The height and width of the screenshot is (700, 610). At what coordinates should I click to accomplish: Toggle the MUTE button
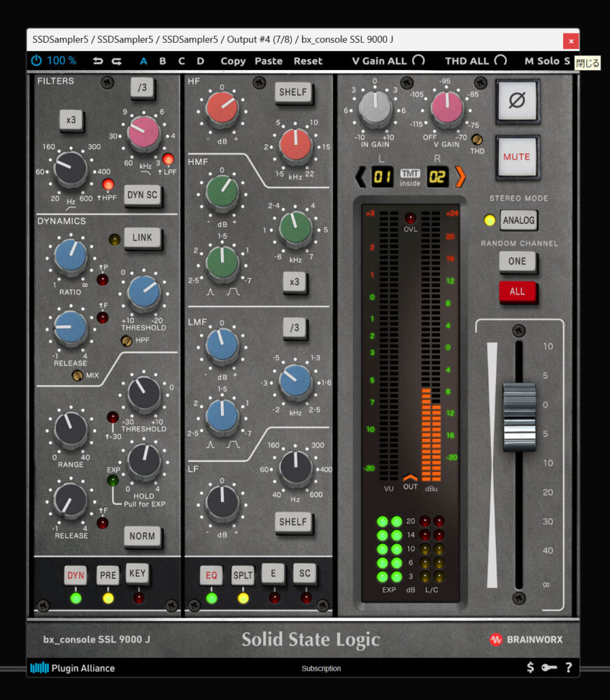pyautogui.click(x=517, y=157)
